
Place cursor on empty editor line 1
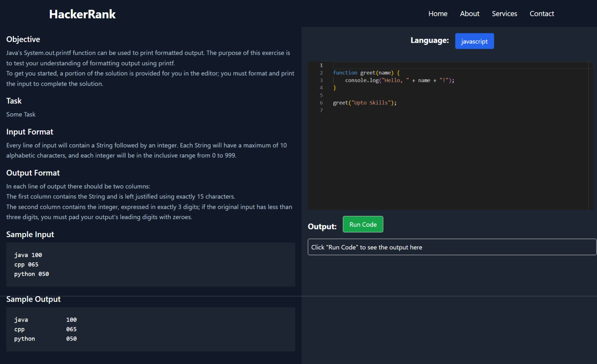click(461, 65)
